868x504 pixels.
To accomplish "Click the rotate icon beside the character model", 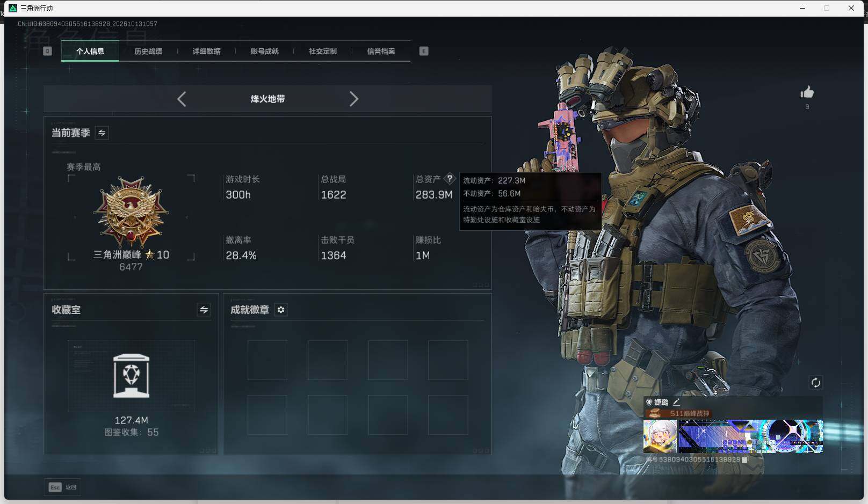I will click(x=815, y=382).
